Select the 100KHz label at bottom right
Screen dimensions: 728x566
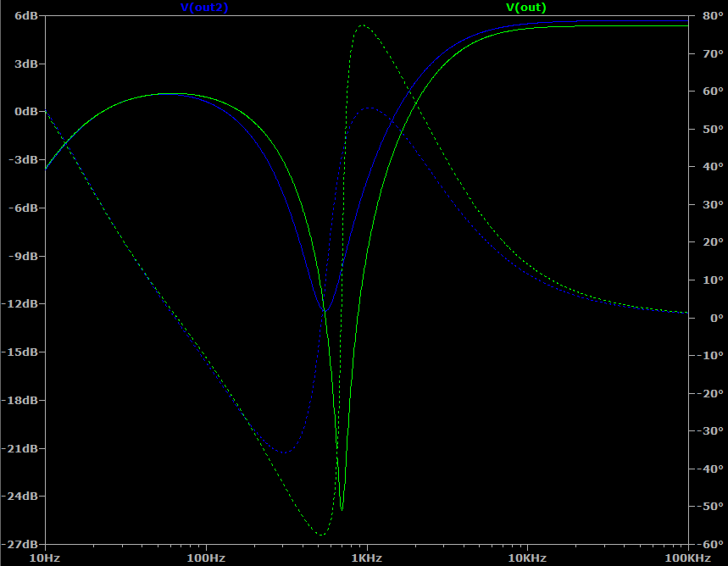687,558
